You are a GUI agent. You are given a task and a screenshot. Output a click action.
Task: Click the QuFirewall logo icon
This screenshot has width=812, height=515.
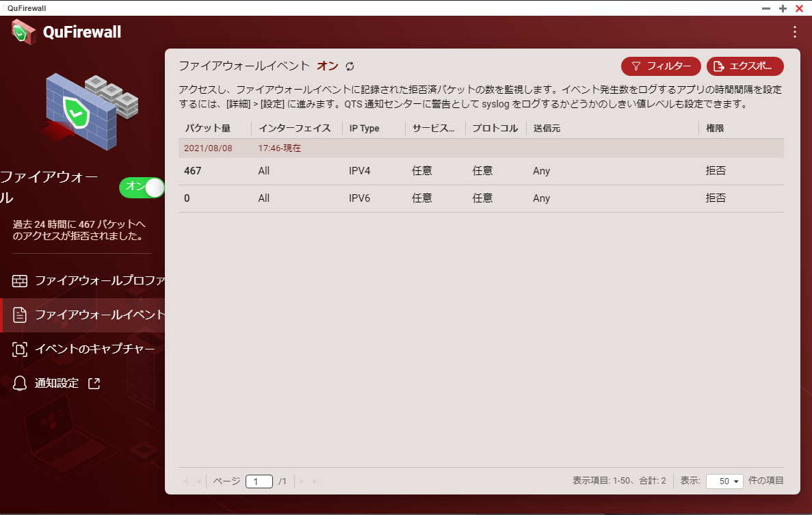(23, 31)
